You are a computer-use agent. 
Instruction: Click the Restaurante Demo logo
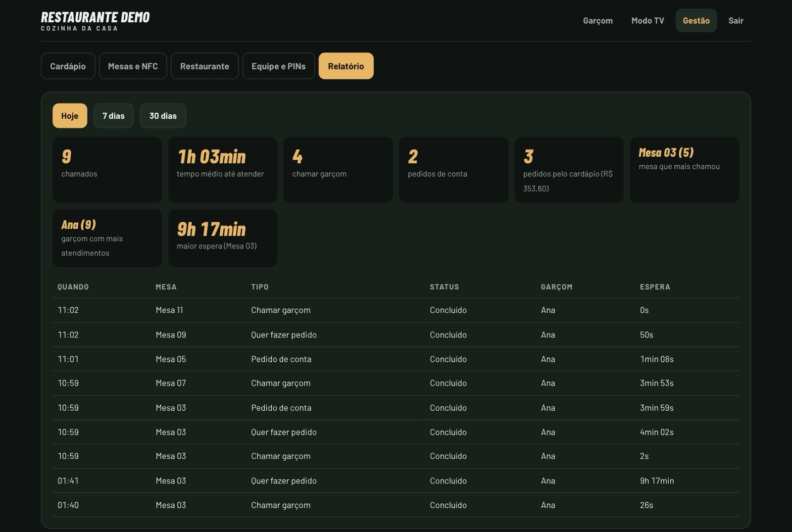coord(95,21)
